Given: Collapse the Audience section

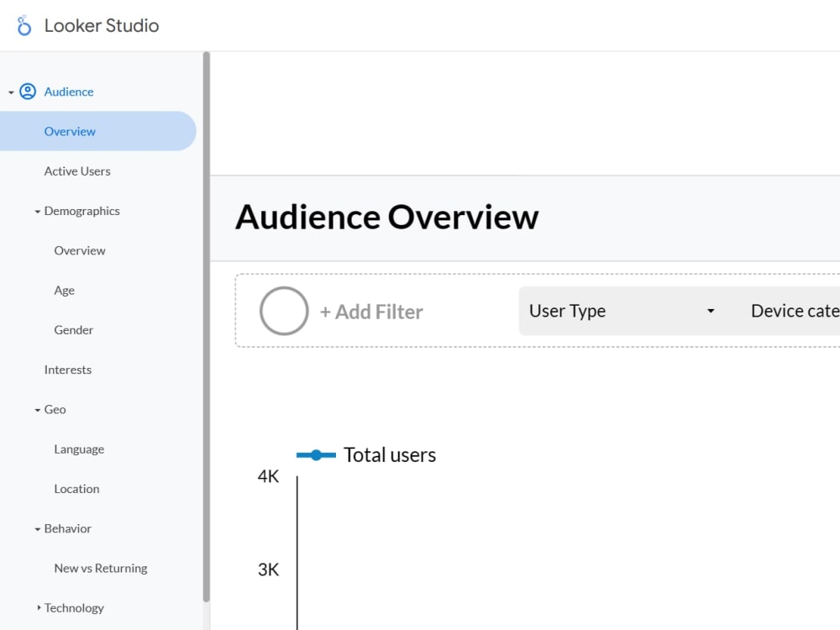Looking at the screenshot, I should [12, 91].
